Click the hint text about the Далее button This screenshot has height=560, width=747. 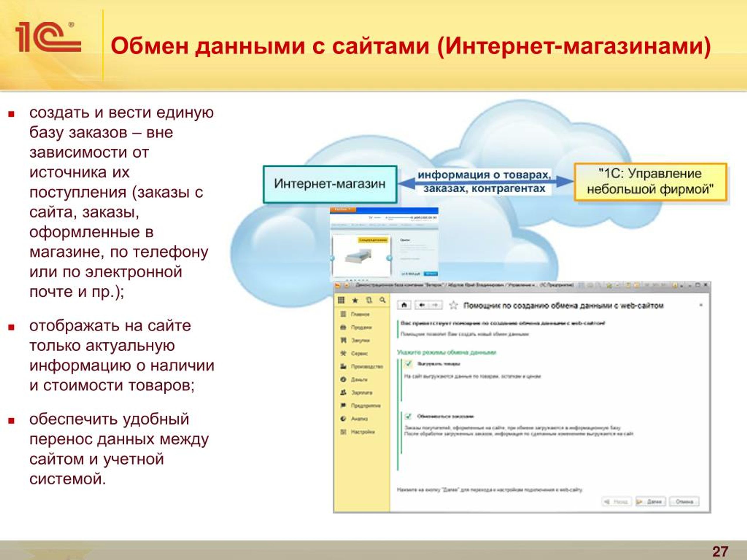coord(490,489)
